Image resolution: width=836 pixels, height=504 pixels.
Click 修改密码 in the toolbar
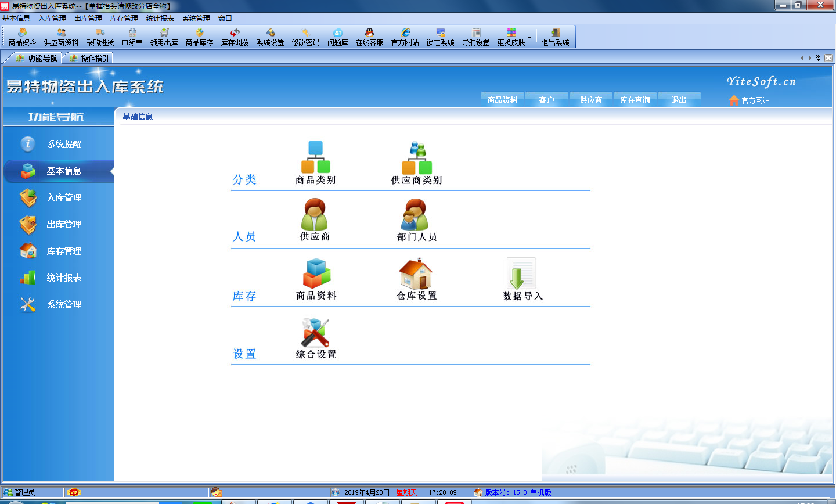pos(306,37)
